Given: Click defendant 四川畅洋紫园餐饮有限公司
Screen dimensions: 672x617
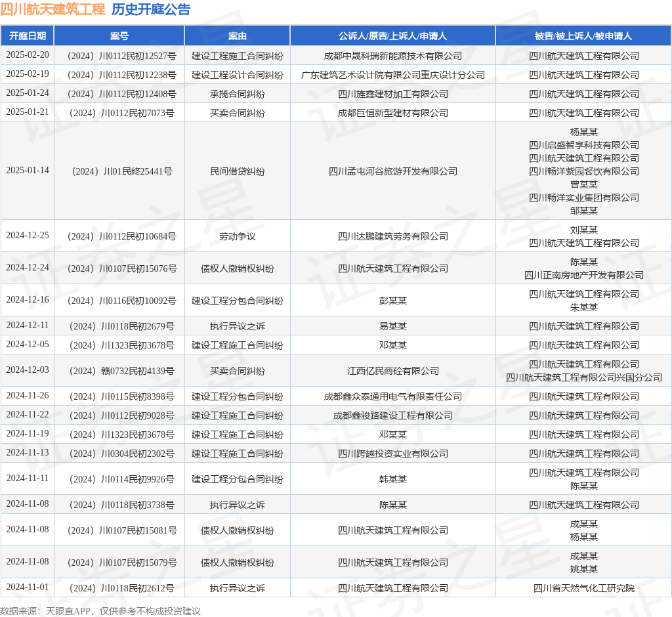Looking at the screenshot, I should [583, 171].
